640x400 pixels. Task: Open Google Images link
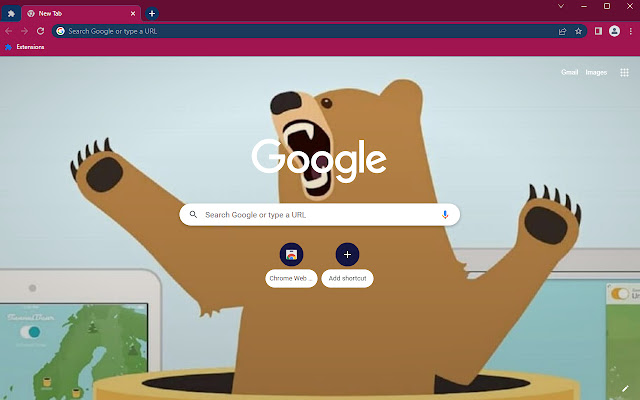[x=596, y=72]
